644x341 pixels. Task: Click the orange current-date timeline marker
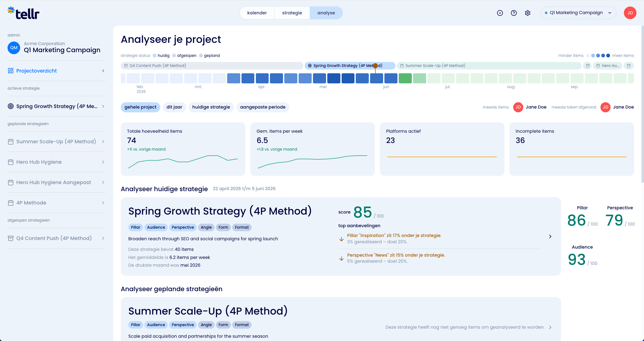(375, 66)
